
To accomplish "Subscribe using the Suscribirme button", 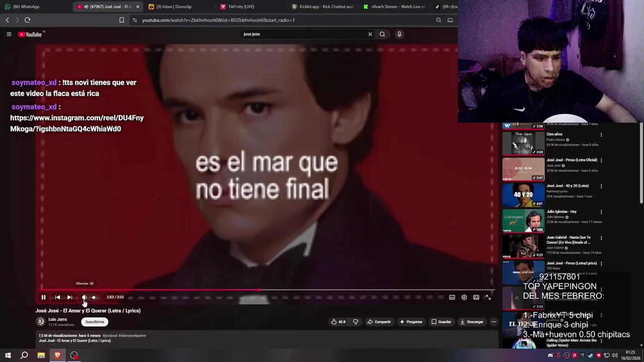I will pyautogui.click(x=95, y=322).
